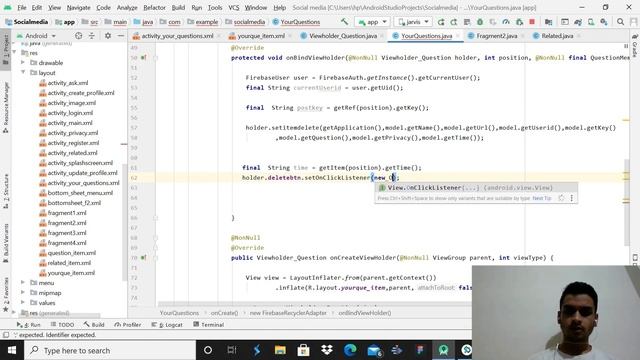640x360 pixels.
Task: Click the onBindViewHolder() breadcrumb
Action: pos(364,313)
